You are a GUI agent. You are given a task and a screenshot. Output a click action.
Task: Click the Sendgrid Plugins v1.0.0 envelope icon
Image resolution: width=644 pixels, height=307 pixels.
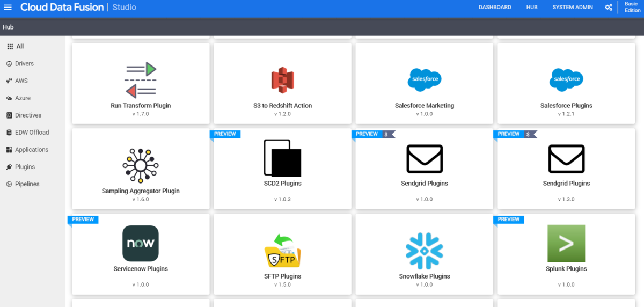pos(425,159)
